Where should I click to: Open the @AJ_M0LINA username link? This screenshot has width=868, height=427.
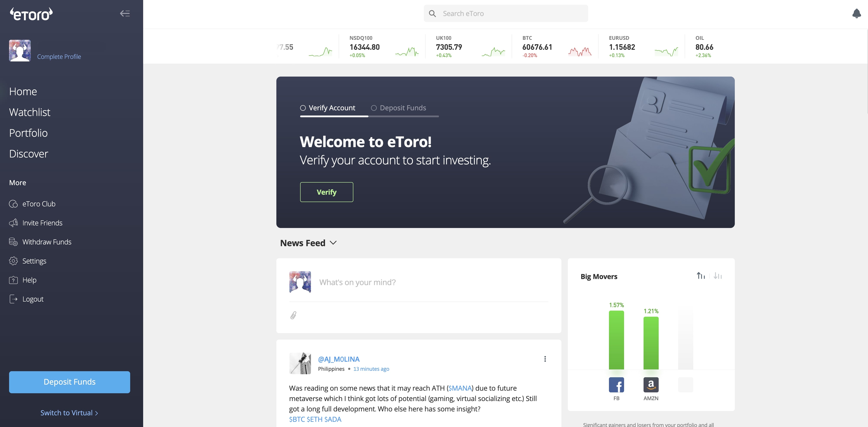click(339, 359)
